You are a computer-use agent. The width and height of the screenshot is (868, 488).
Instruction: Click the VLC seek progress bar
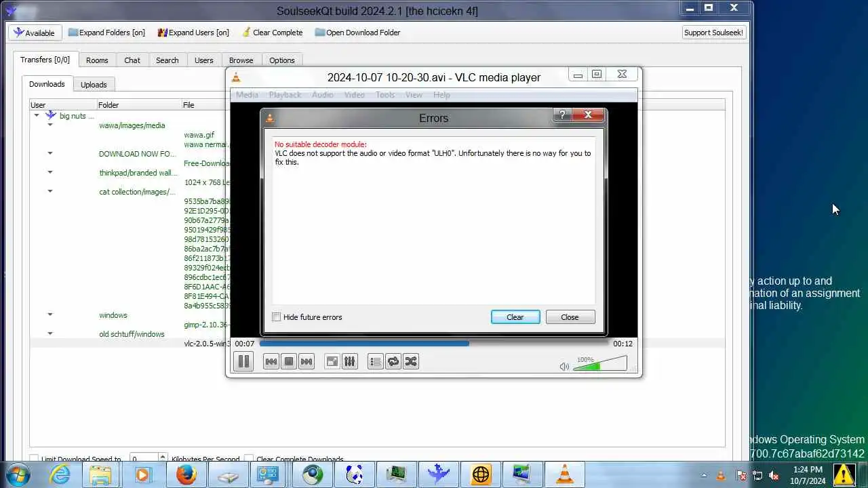(x=434, y=344)
